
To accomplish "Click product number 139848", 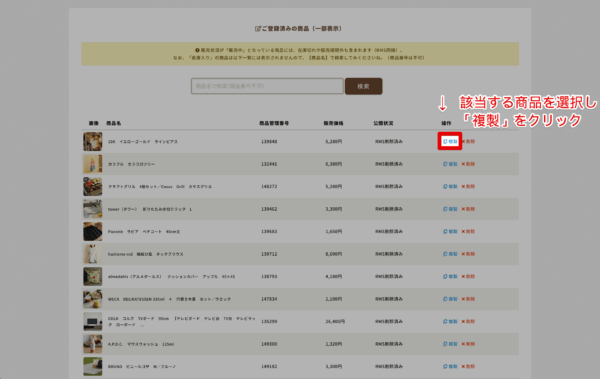I will click(x=269, y=142).
